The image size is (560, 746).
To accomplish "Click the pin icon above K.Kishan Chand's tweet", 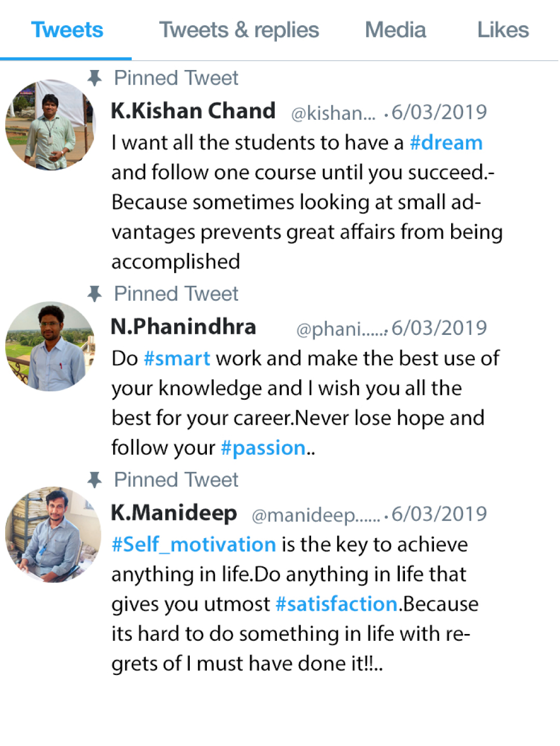I will pos(94,78).
